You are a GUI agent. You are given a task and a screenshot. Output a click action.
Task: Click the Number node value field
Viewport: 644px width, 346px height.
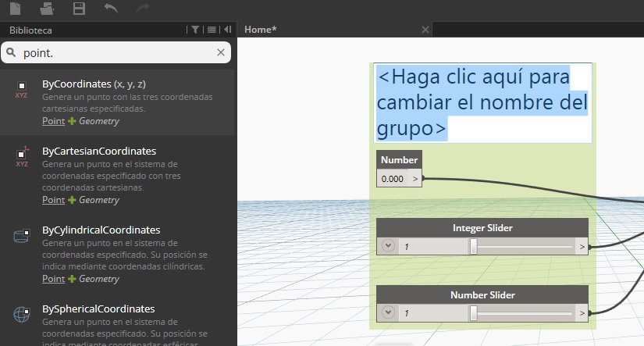click(393, 179)
